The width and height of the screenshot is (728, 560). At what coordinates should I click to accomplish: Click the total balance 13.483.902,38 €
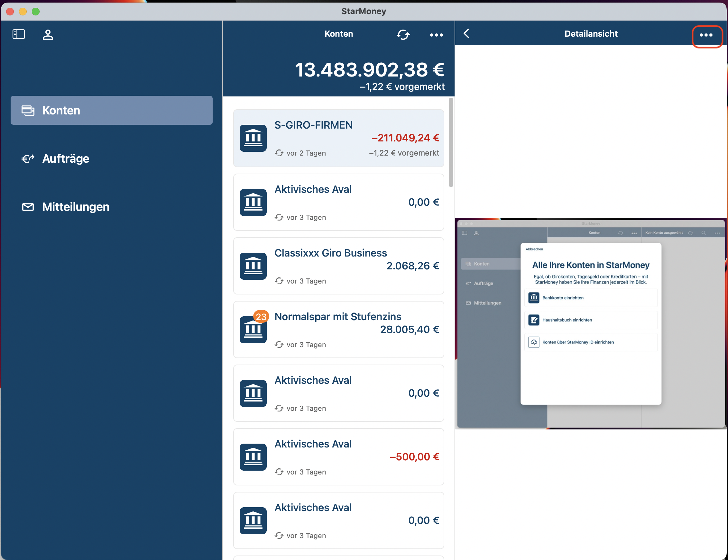(369, 70)
